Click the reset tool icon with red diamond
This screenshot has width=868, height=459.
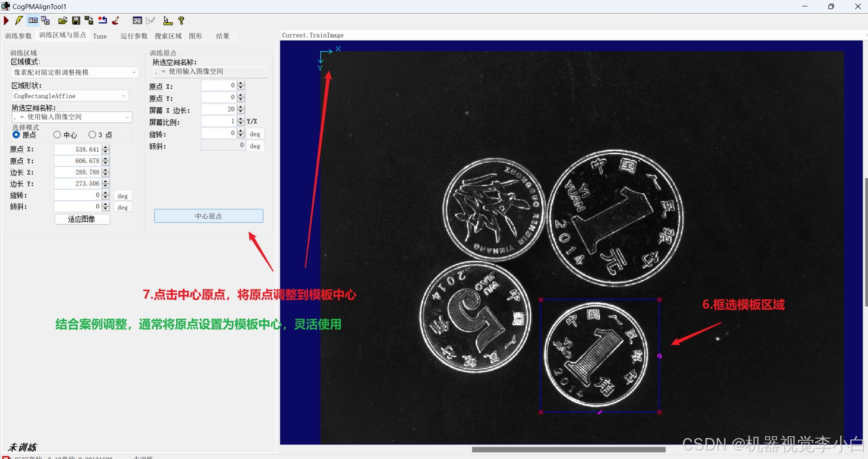[103, 20]
